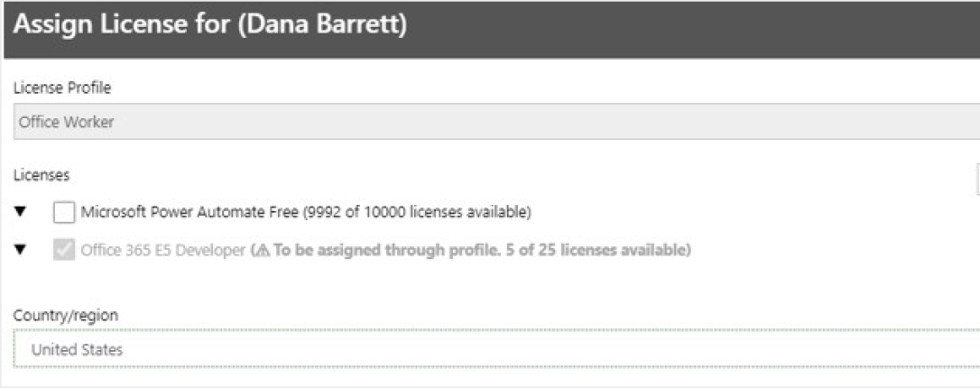Image resolution: width=980 pixels, height=388 pixels.
Task: Click the cut-off button right of Licenses
Action: tap(977, 180)
